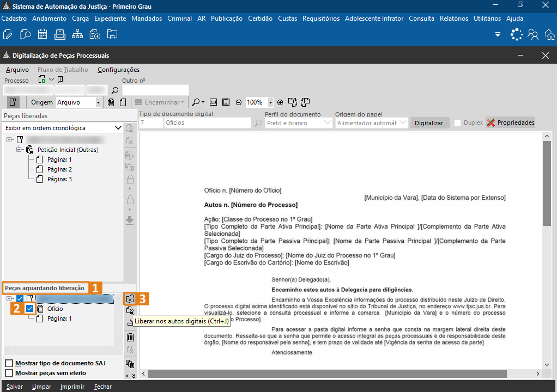Open the hierarchy tree icon in main toolbar
Image resolution: width=557 pixels, height=392 pixels.
[77, 34]
